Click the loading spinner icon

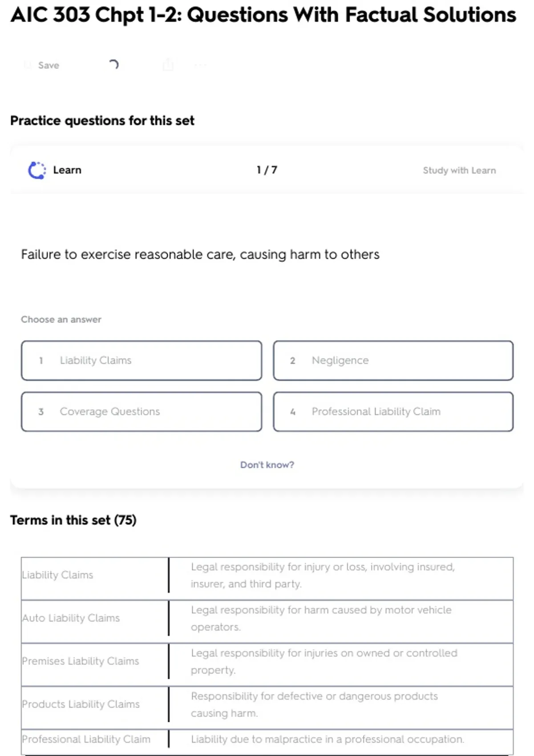114,65
